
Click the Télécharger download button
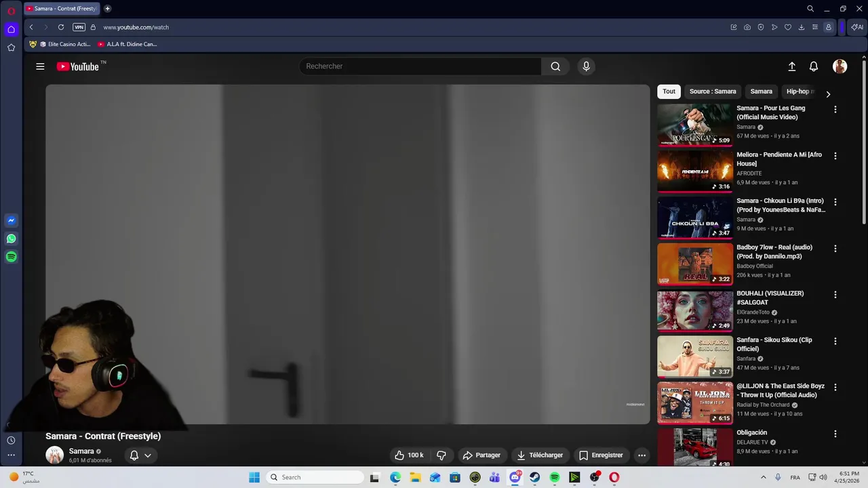click(x=540, y=455)
